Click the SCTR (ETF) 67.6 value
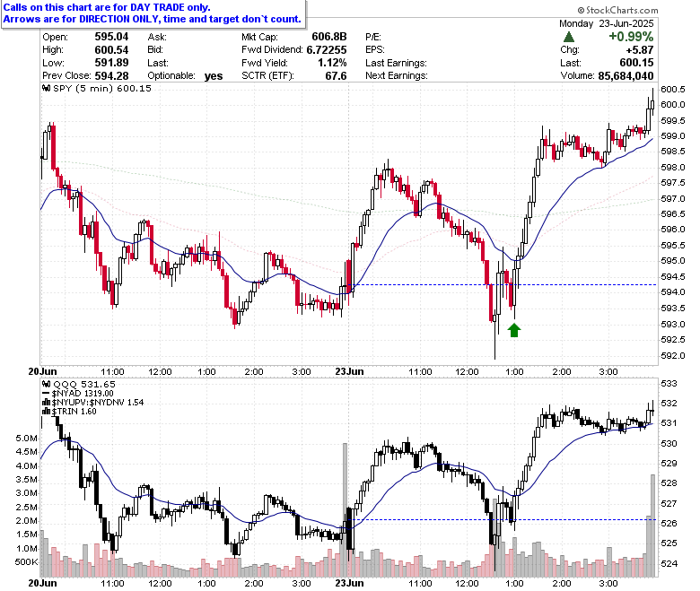This screenshot has width=700, height=591. point(336,76)
